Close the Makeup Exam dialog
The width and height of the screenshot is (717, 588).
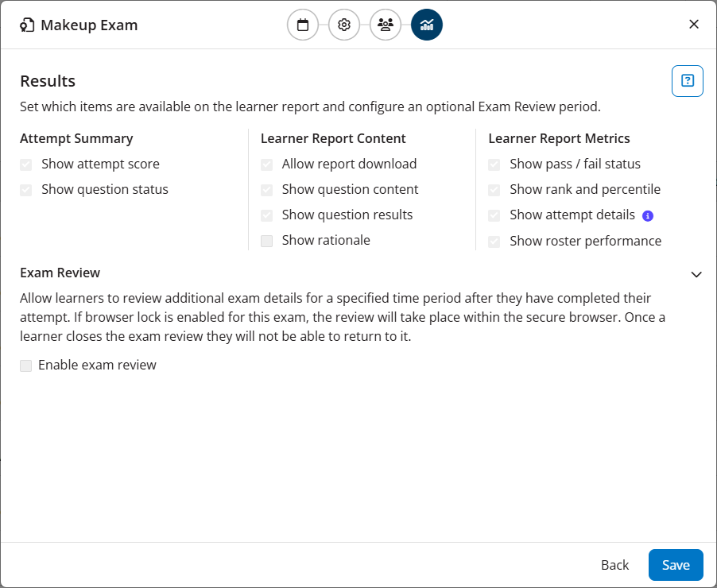pyautogui.click(x=694, y=25)
